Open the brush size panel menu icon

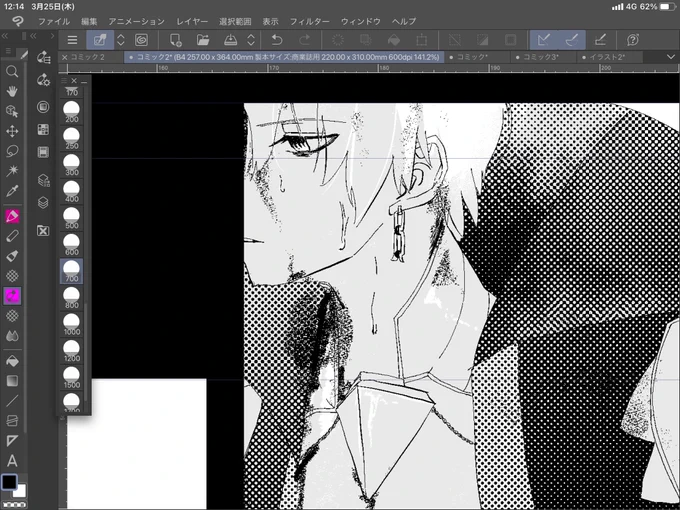[64, 81]
